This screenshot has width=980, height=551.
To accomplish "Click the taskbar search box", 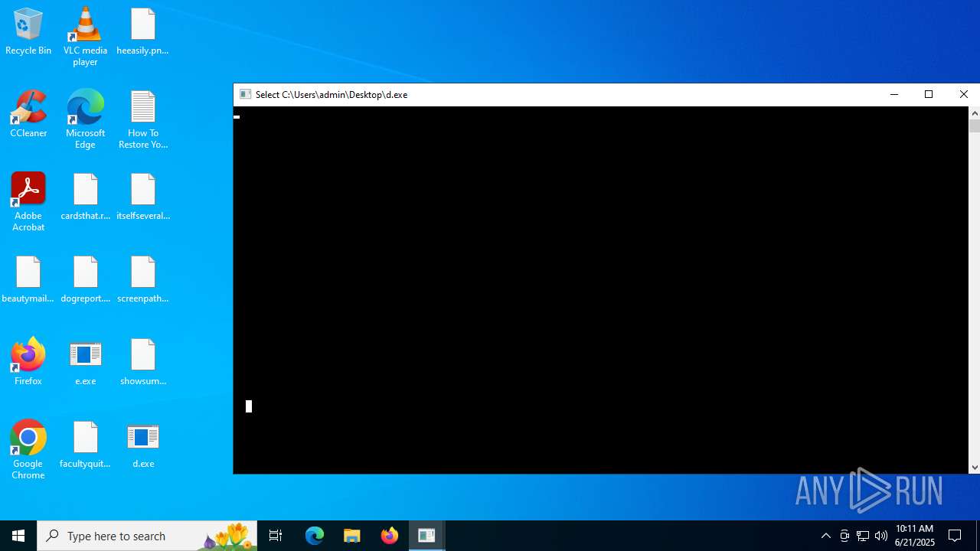I will tap(148, 536).
